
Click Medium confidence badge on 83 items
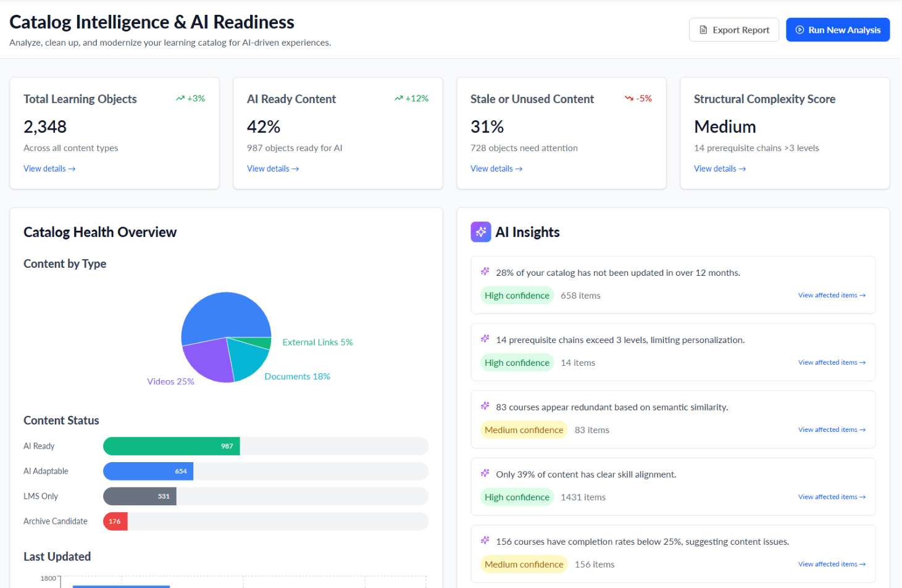(524, 430)
